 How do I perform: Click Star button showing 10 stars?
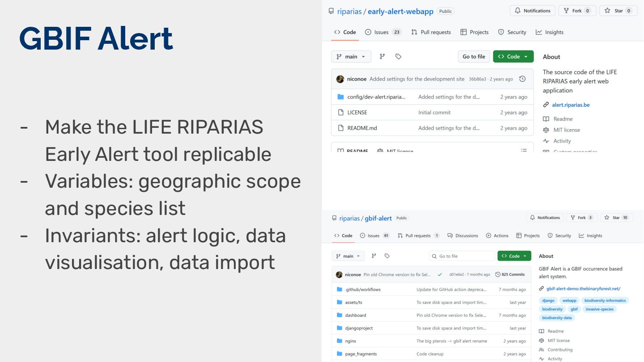tap(616, 218)
